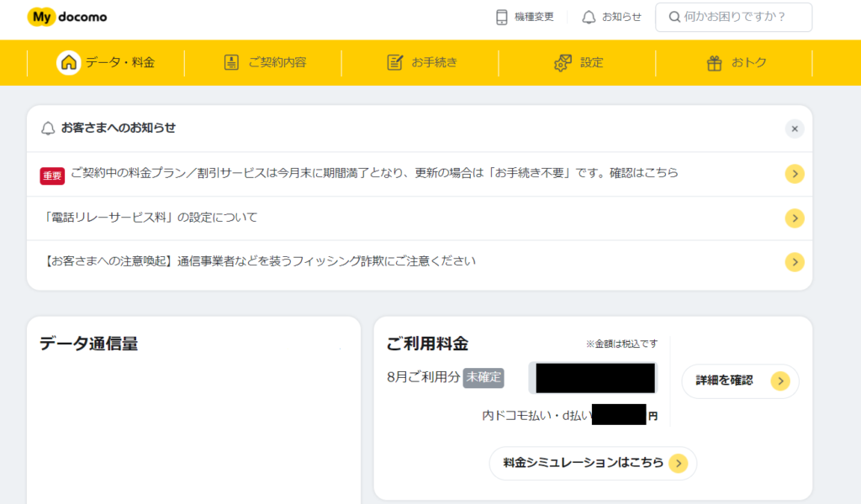Close the お客さまへのお知らせ panel
Screen dimensions: 861x504
click(x=795, y=129)
